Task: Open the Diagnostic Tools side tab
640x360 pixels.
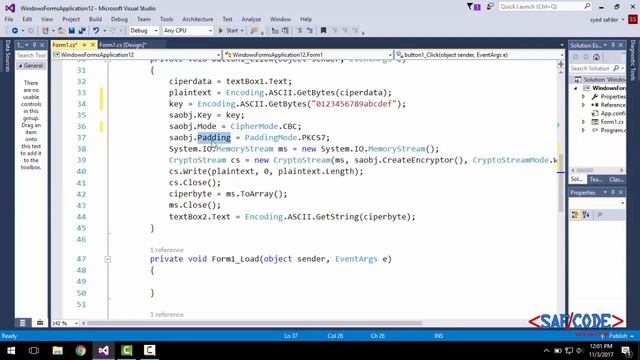Action: [633, 60]
